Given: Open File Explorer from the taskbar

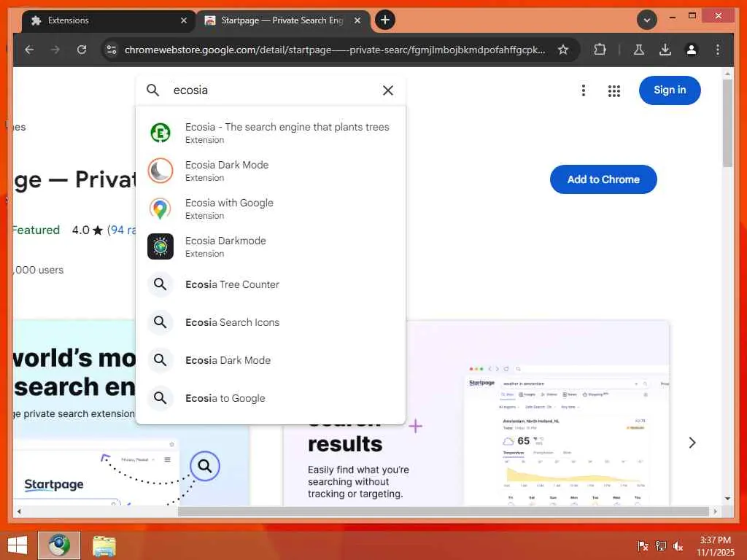Looking at the screenshot, I should (104, 545).
